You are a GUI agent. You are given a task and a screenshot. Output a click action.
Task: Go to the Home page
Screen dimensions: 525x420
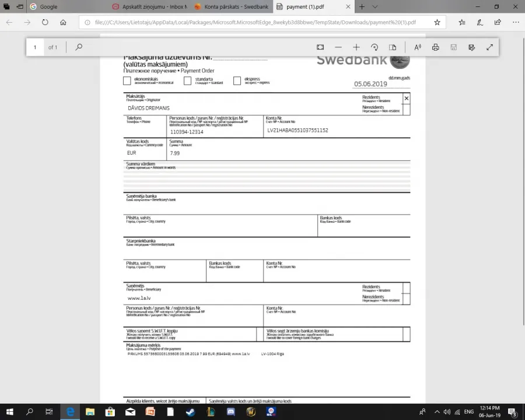pos(63,22)
